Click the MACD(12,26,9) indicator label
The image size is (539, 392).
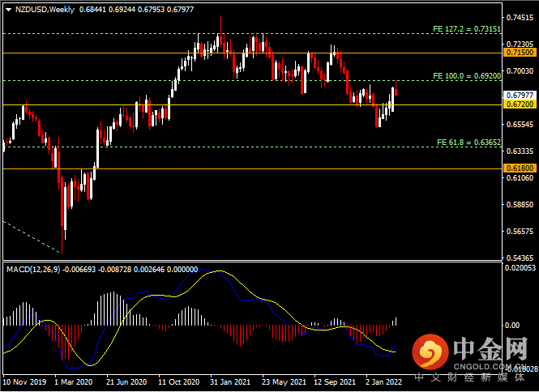point(33,270)
